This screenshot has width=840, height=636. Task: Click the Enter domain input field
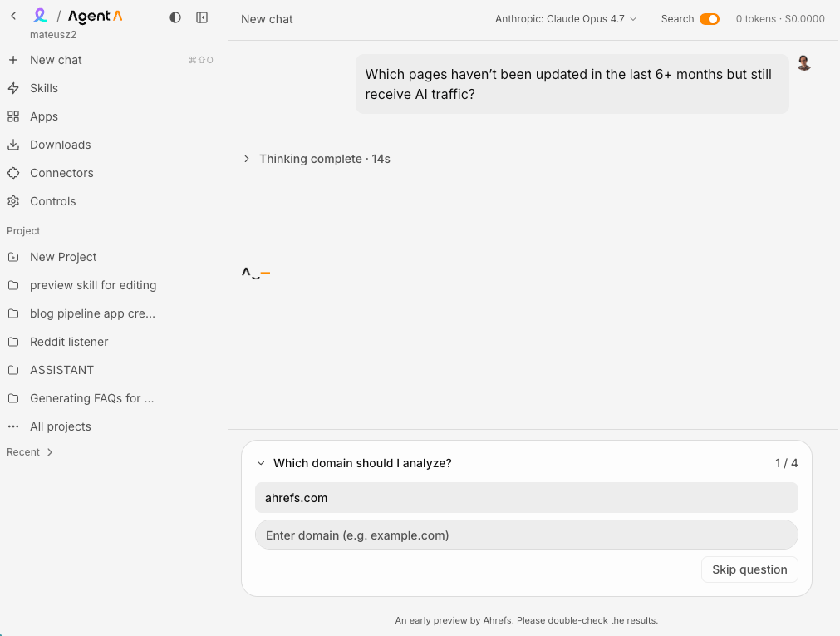coord(527,535)
